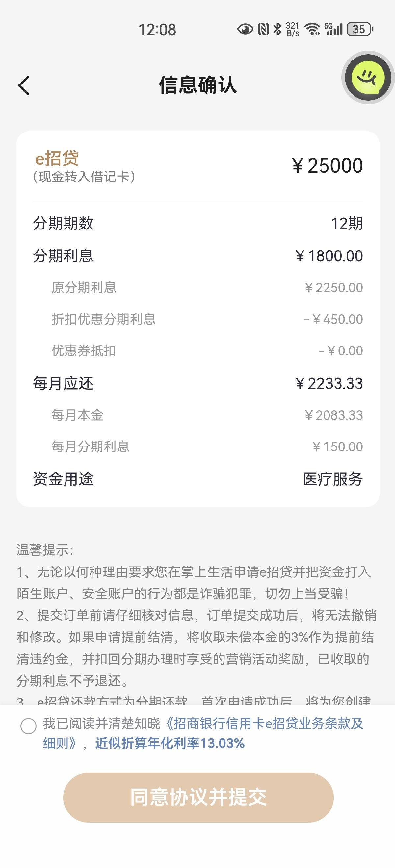Tap the 每月应还 ¥2233.33 row
The height and width of the screenshot is (868, 395).
point(198,383)
